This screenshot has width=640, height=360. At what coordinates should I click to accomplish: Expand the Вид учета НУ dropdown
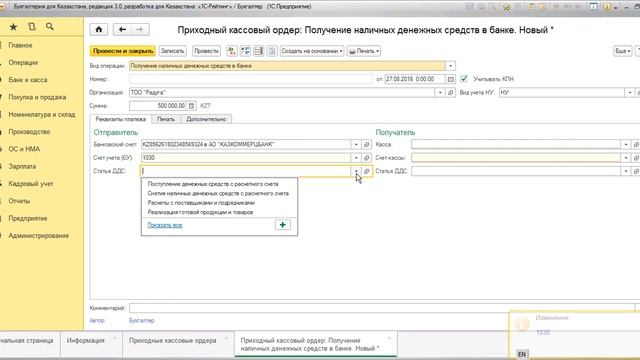630,93
